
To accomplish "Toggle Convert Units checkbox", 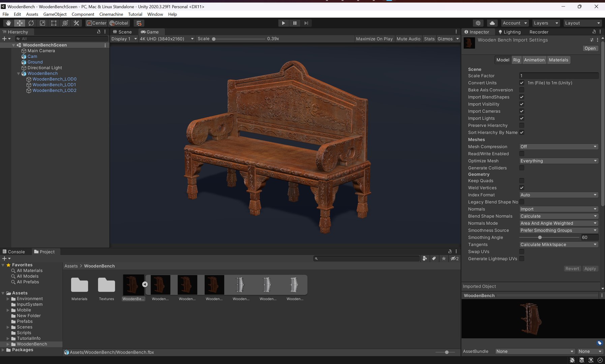I will tap(522, 83).
